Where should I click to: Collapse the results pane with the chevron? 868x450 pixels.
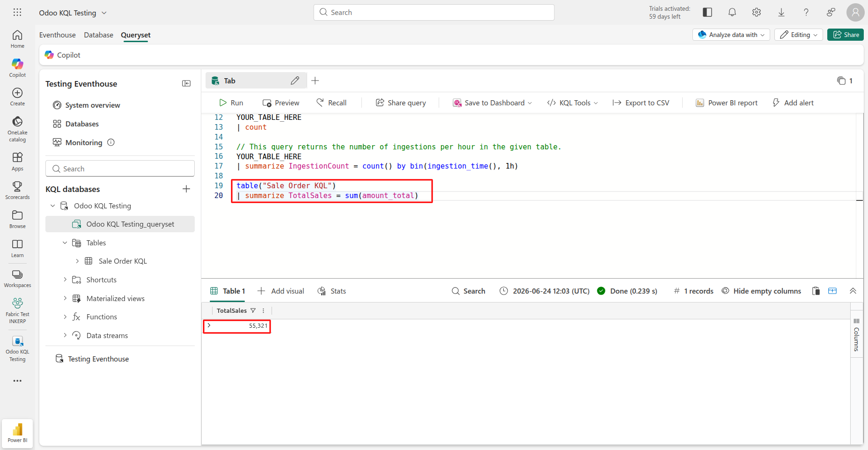pos(853,291)
